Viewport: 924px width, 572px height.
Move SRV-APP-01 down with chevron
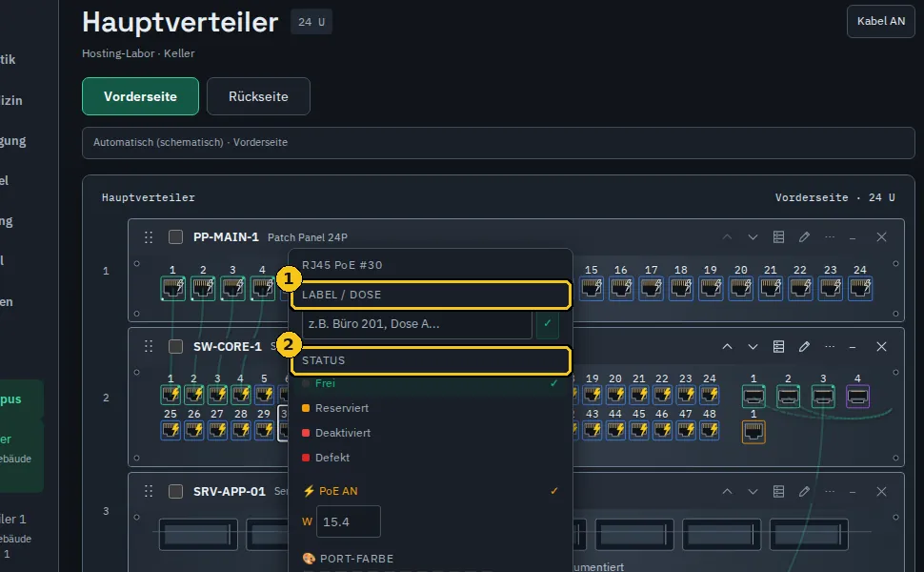pyautogui.click(x=753, y=491)
